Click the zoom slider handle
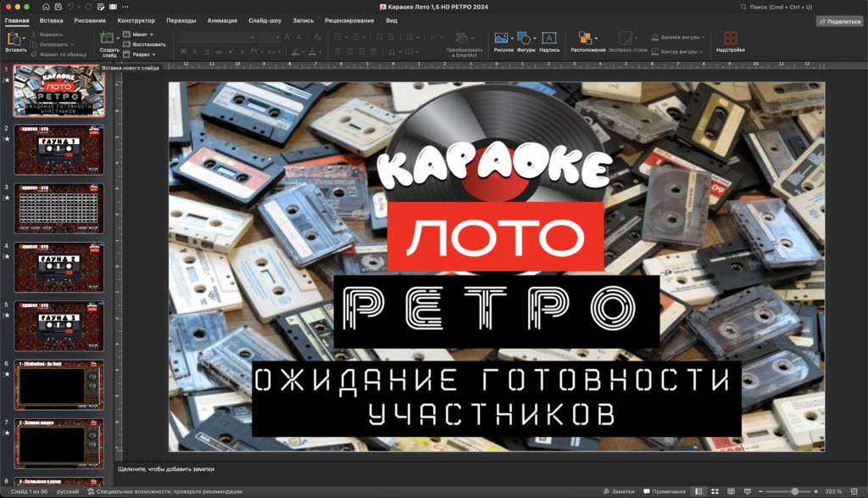This screenshot has height=498, width=868. [794, 491]
